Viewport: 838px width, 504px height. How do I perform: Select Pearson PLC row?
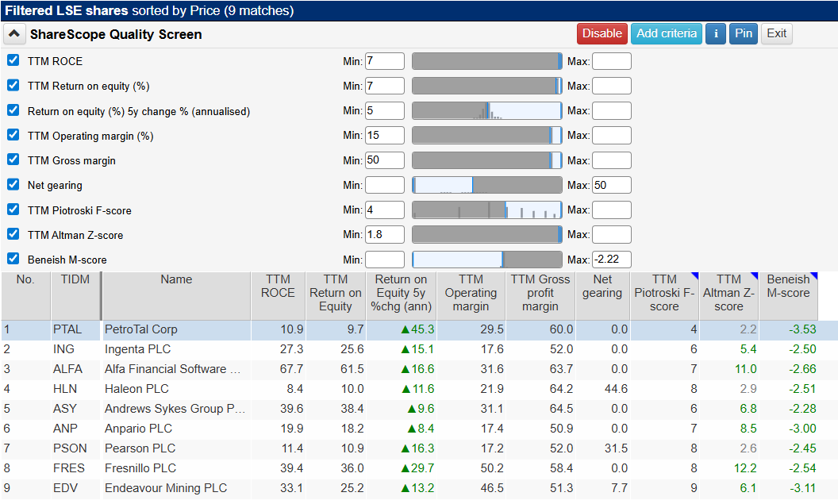pos(419,448)
